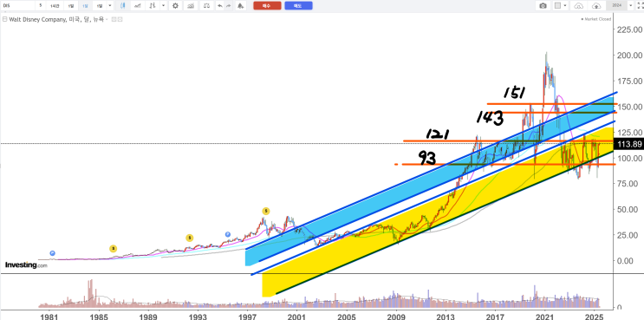
Task: Click the load chart cloud icon
Action: pyautogui.click(x=578, y=6)
